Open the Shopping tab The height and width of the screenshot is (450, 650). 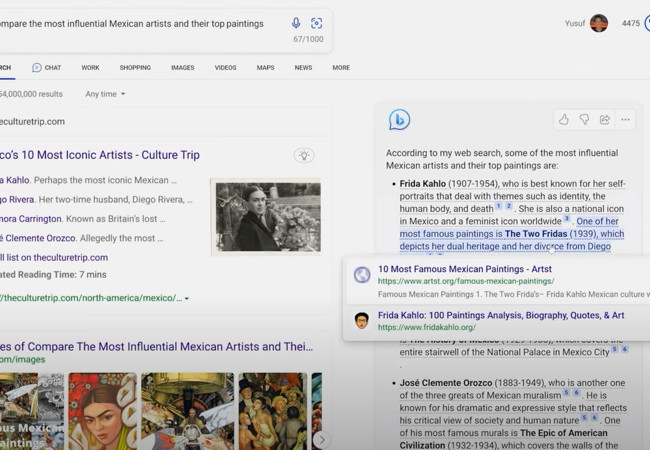point(135,68)
